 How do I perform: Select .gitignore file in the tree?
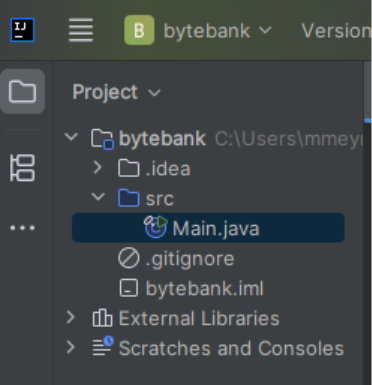tap(190, 259)
